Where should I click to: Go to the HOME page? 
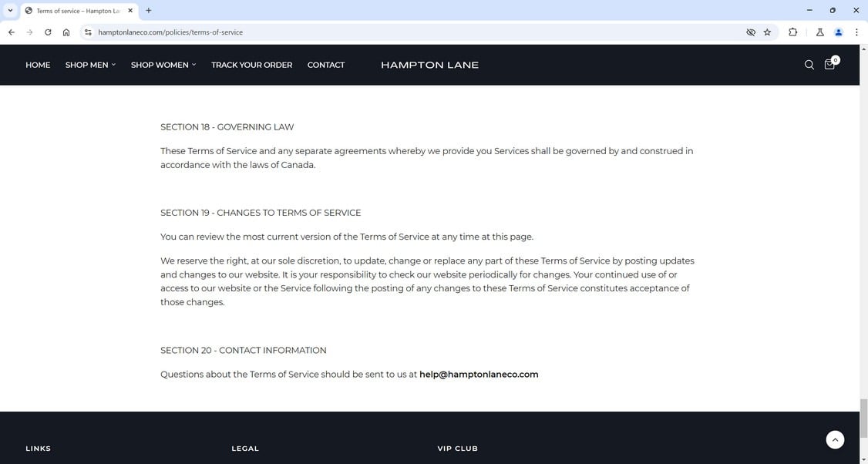tap(38, 65)
